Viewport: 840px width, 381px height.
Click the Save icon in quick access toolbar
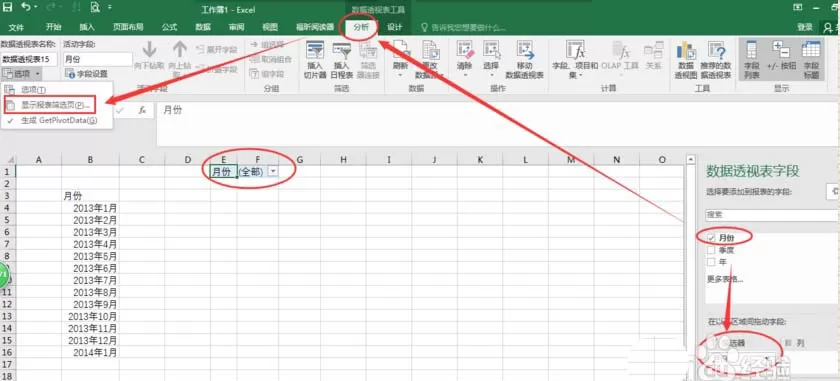8,8
